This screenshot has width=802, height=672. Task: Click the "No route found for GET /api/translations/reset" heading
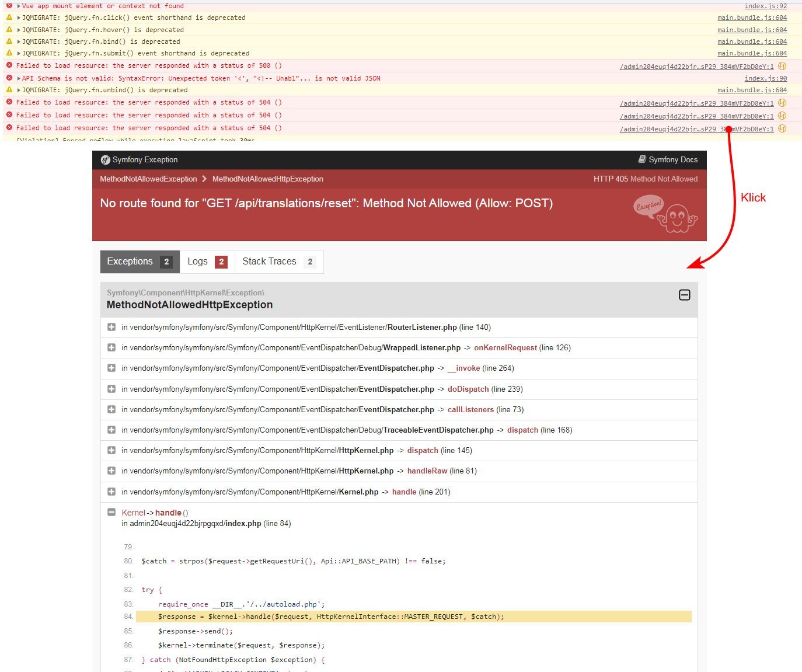point(326,203)
